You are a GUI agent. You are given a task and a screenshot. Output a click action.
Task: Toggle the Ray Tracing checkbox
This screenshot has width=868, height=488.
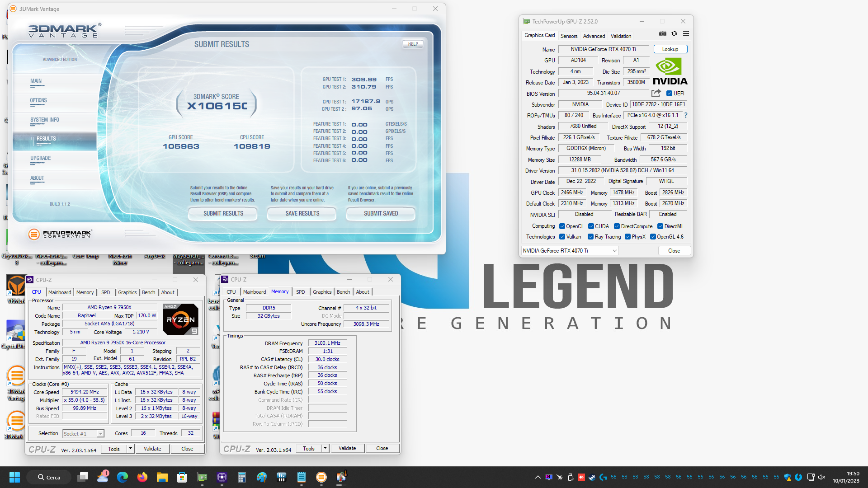(x=590, y=237)
